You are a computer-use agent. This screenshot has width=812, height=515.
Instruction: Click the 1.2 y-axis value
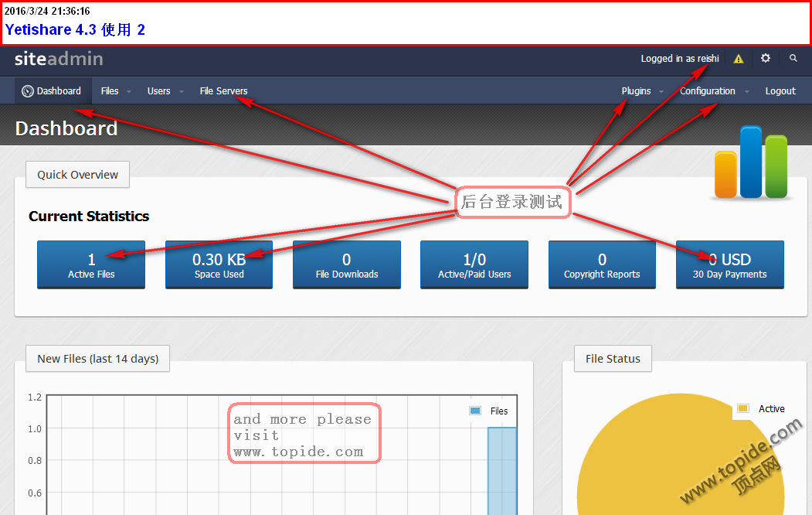point(35,397)
